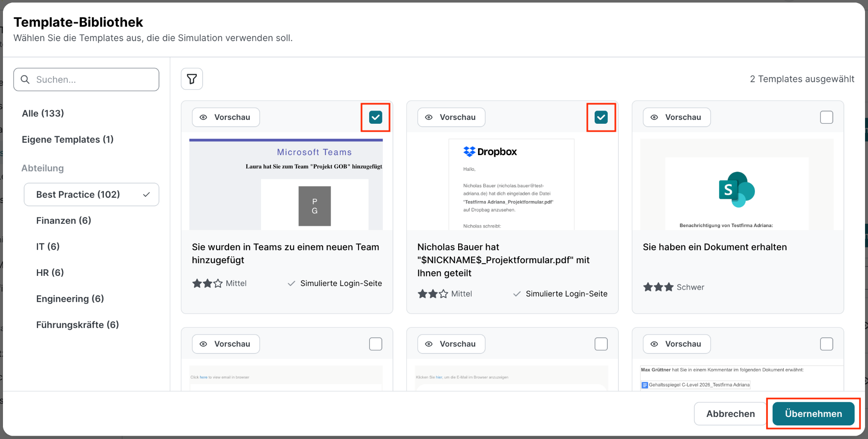Screen dimensions: 868x439
Task: Cancel with the Abbrechen button
Action: 730,414
